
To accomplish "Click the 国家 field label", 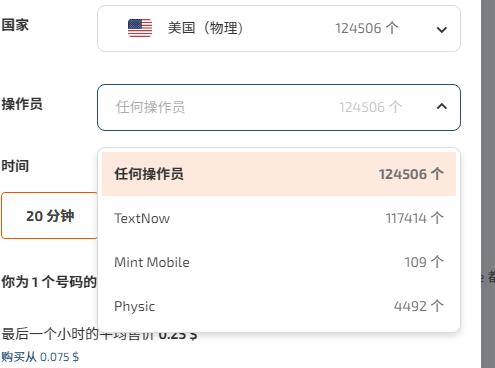I will tap(15, 25).
